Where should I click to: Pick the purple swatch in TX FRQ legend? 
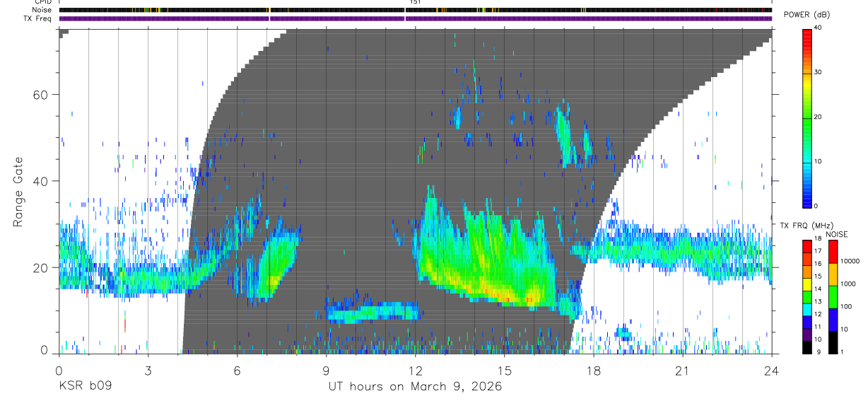click(x=807, y=333)
